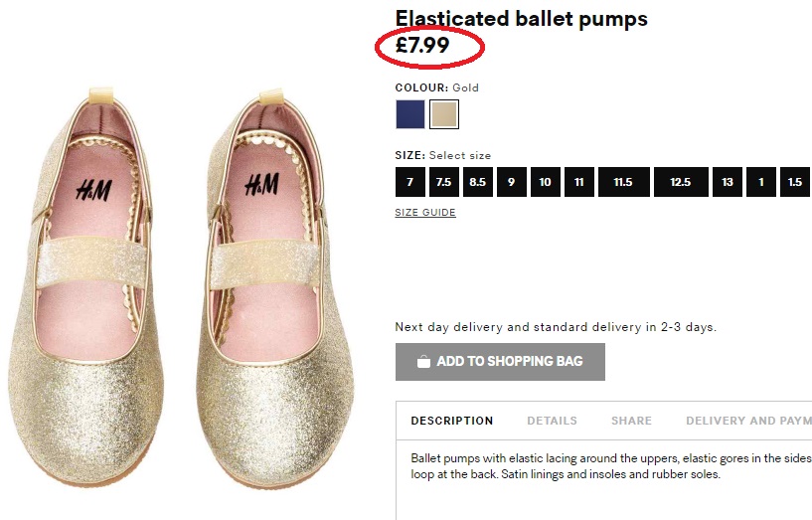Choose size 13
The height and width of the screenshot is (520, 812).
tap(728, 182)
